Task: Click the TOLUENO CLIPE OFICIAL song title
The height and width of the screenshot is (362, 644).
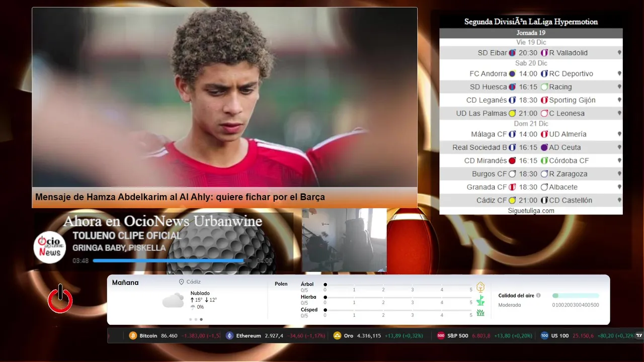Action: [126, 236]
